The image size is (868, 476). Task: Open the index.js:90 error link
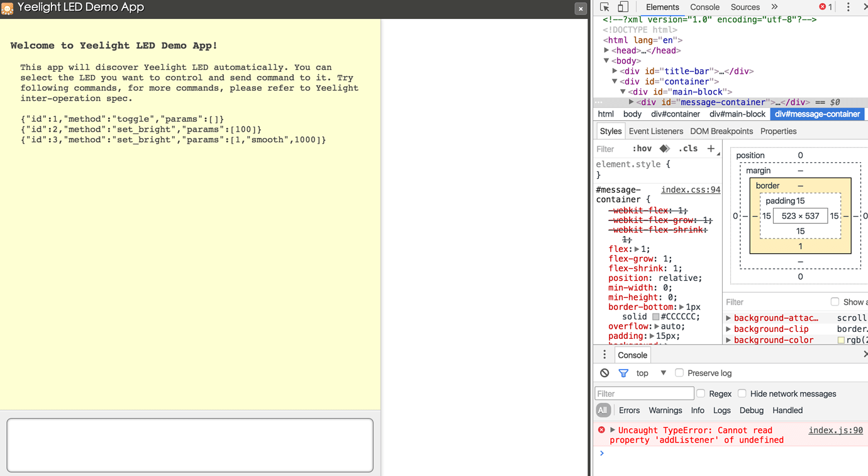[835, 430]
